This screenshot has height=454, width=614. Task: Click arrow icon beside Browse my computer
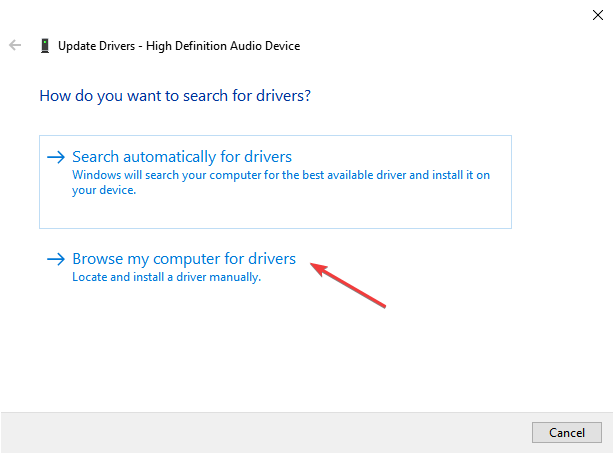tap(56, 259)
